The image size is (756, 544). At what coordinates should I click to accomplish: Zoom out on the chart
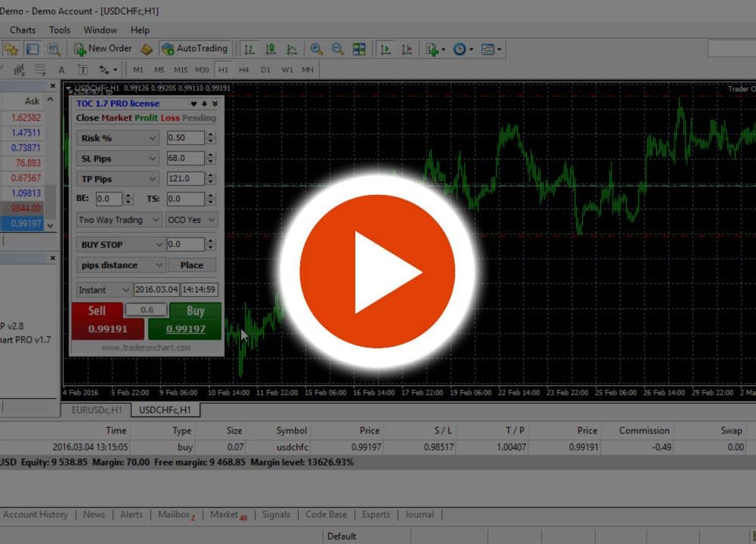[337, 49]
